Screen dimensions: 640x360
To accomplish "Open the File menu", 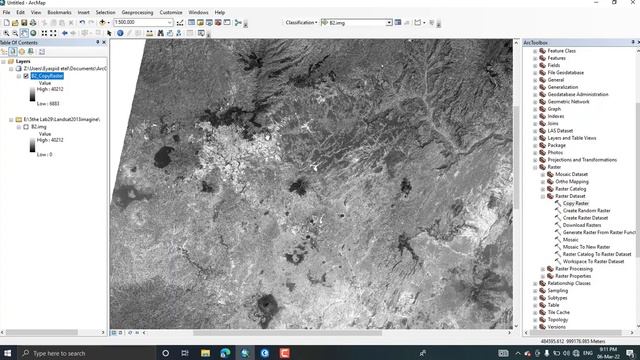I will [x=7, y=12].
